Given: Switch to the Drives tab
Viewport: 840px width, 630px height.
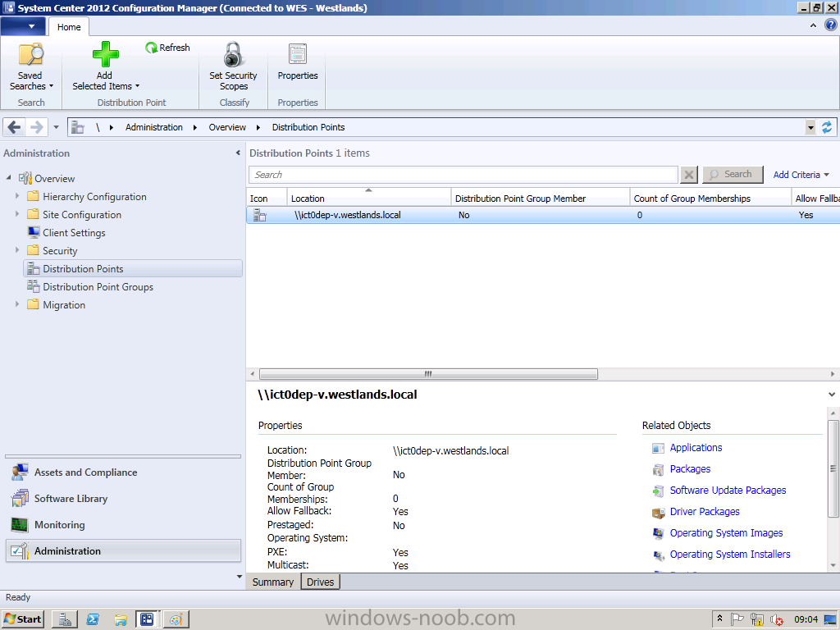Looking at the screenshot, I should click(x=321, y=582).
